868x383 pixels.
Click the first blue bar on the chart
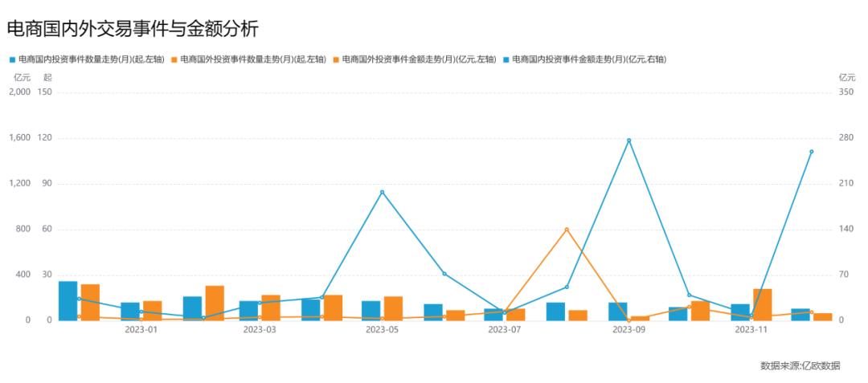pos(68,301)
